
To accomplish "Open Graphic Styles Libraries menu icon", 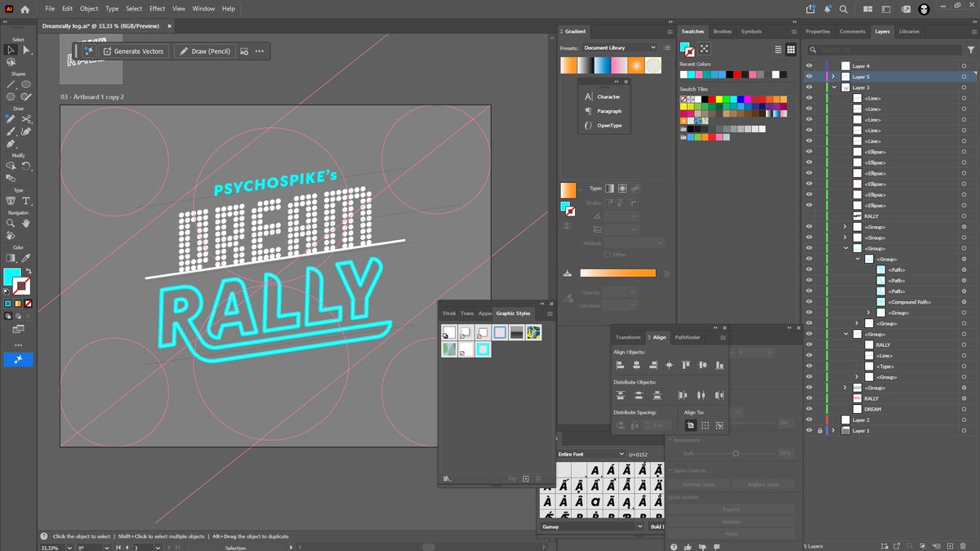I will coord(447,478).
